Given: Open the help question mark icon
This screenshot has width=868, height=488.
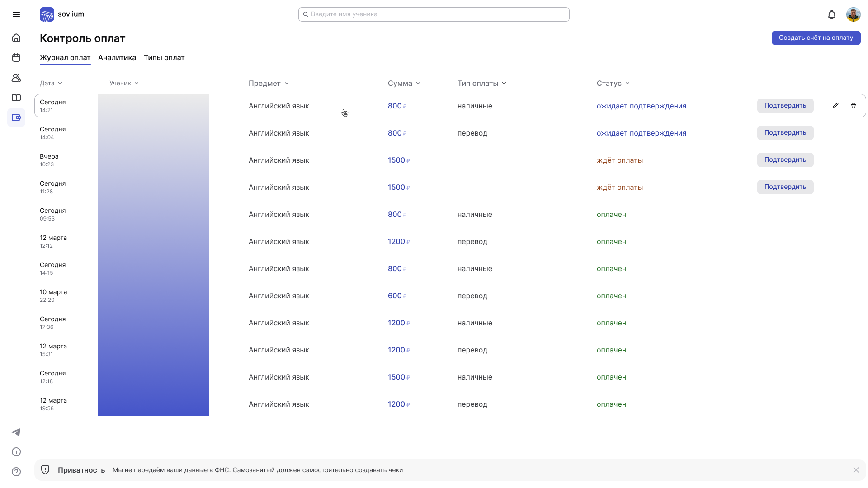Looking at the screenshot, I should [16, 472].
